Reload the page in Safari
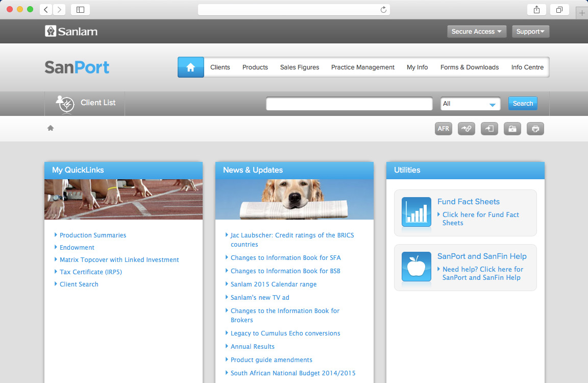This screenshot has height=383, width=588. pos(383,10)
